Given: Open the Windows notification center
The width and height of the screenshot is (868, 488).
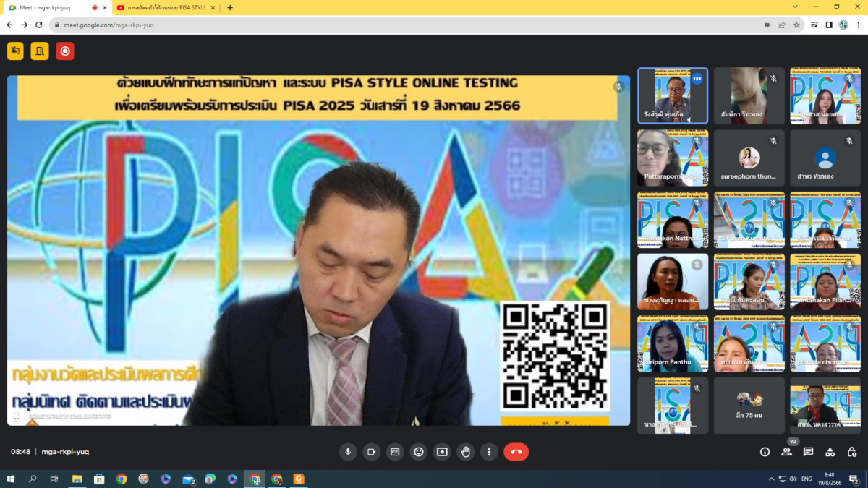Looking at the screenshot, I should click(x=854, y=479).
